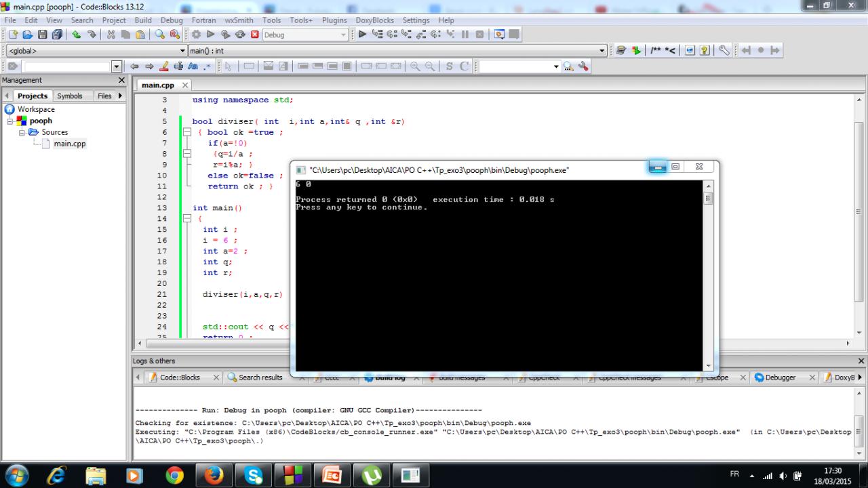Select main.cpp in the project tree
This screenshot has width=868, height=488.
coord(70,144)
